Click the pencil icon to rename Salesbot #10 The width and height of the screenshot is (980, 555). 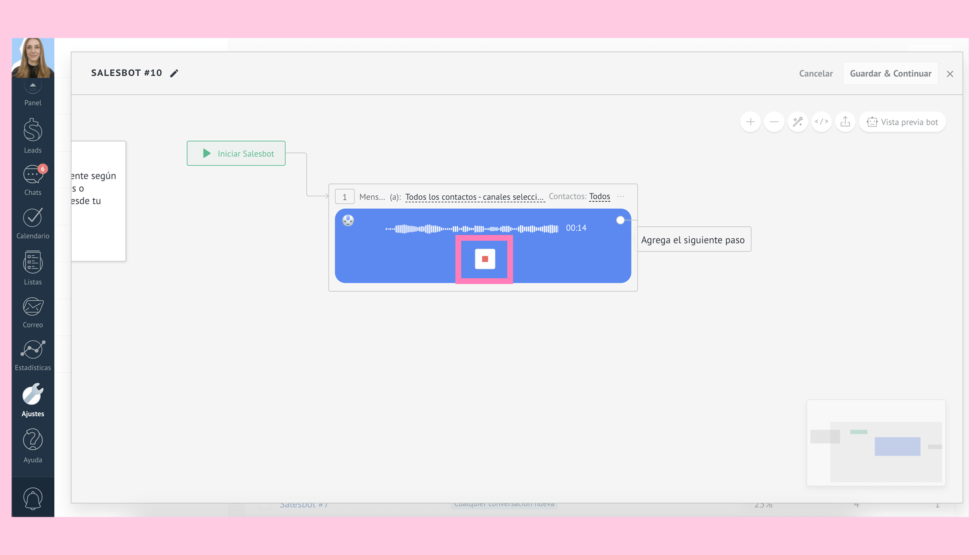tap(174, 73)
